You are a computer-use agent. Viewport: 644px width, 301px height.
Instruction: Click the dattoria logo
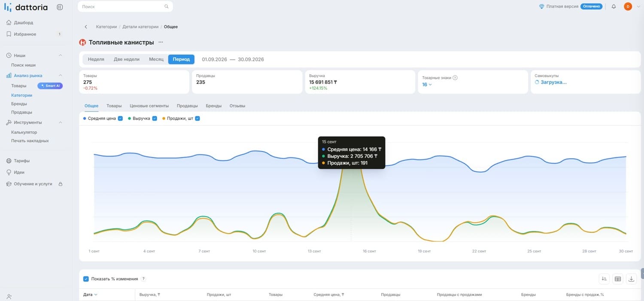click(x=26, y=7)
